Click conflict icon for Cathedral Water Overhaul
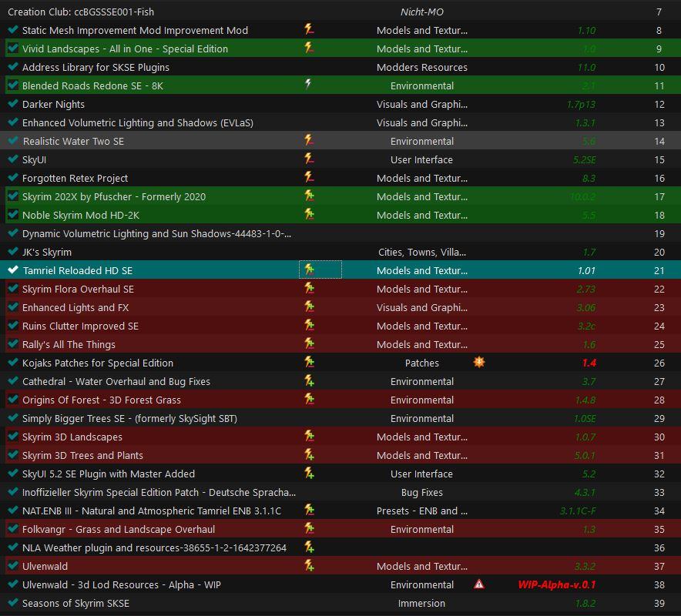This screenshot has height=616, width=681. (x=309, y=380)
